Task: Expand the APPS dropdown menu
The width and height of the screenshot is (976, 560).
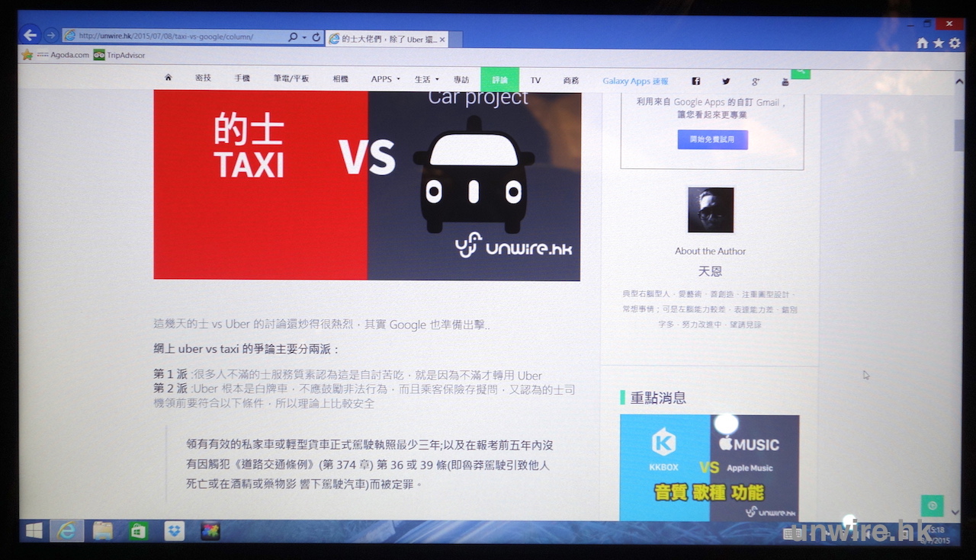Action: (x=385, y=79)
